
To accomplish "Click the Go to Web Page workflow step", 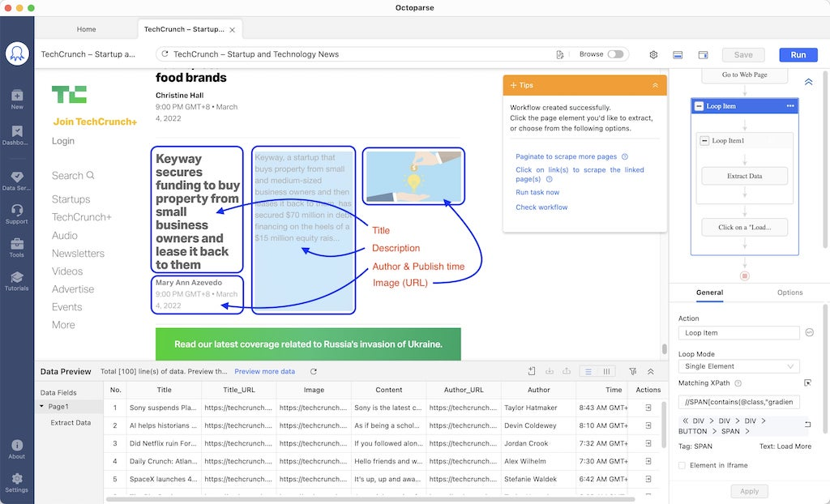I will [x=744, y=75].
